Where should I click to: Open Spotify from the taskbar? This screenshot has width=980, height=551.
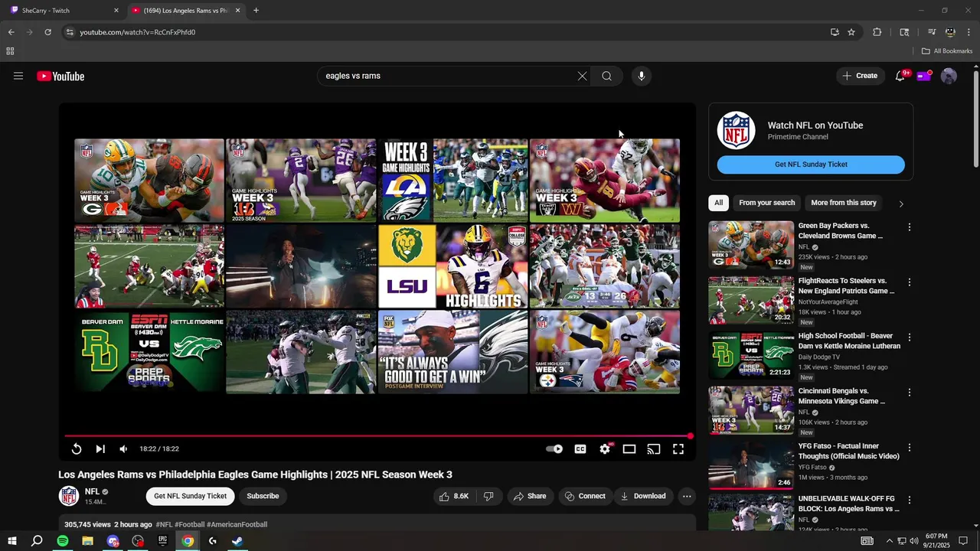pyautogui.click(x=63, y=541)
